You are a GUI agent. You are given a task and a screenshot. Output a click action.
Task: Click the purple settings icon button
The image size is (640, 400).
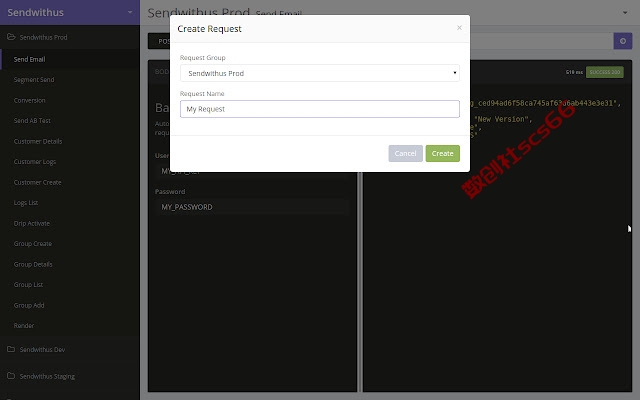[622, 41]
